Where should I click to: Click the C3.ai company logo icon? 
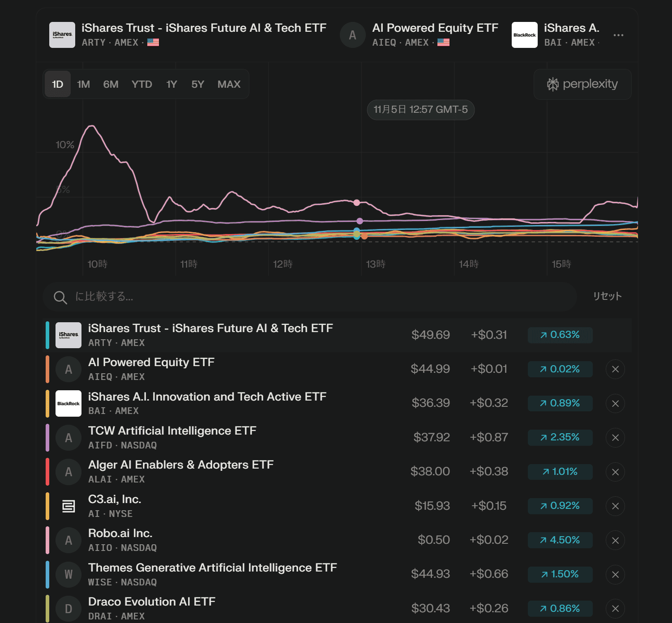click(68, 506)
